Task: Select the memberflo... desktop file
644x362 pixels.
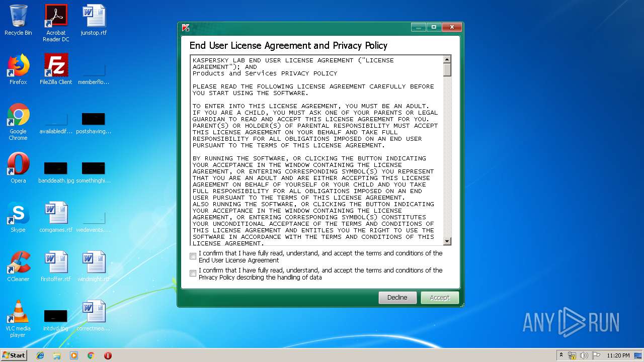Action: [94, 73]
